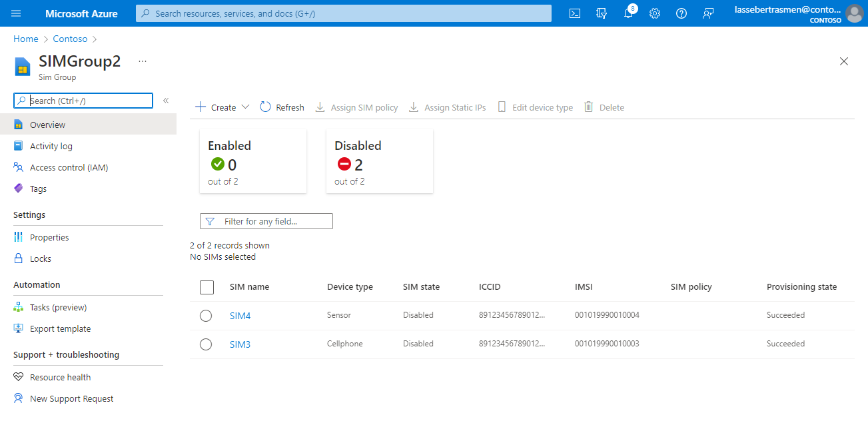Go to Access control (IAM)
Viewport: 868px width, 429px height.
[x=69, y=167]
